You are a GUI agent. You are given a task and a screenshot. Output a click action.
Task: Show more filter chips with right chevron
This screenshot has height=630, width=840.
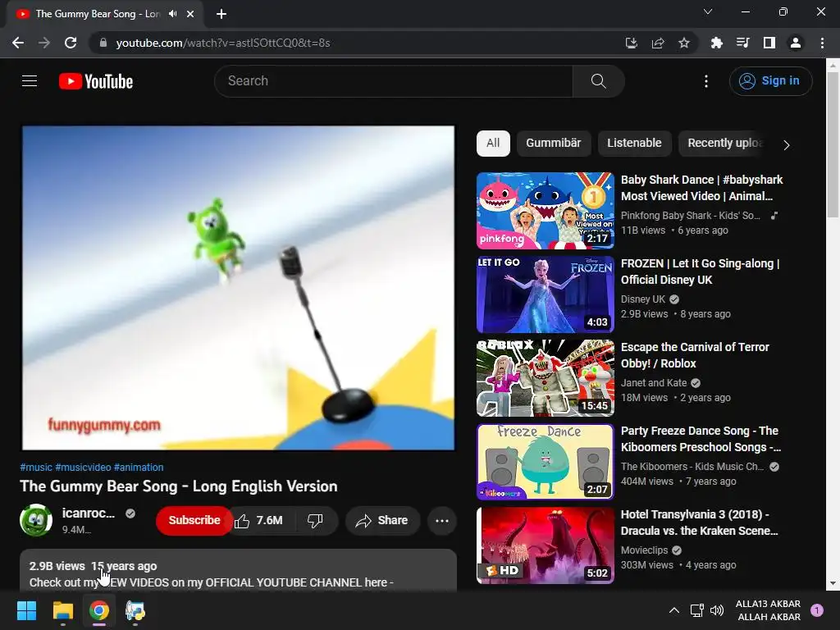[x=787, y=144]
